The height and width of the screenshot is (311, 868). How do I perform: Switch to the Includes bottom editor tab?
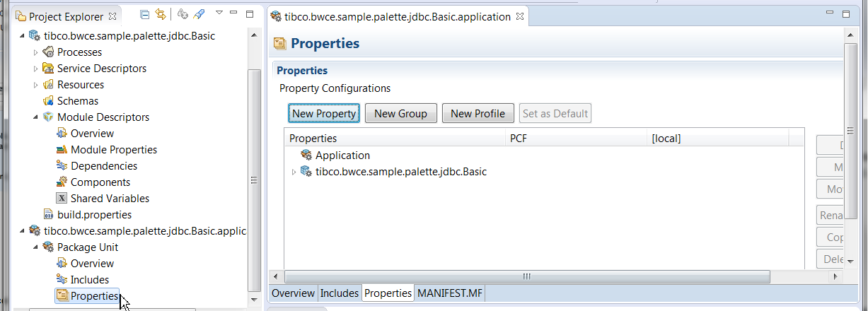tap(340, 293)
